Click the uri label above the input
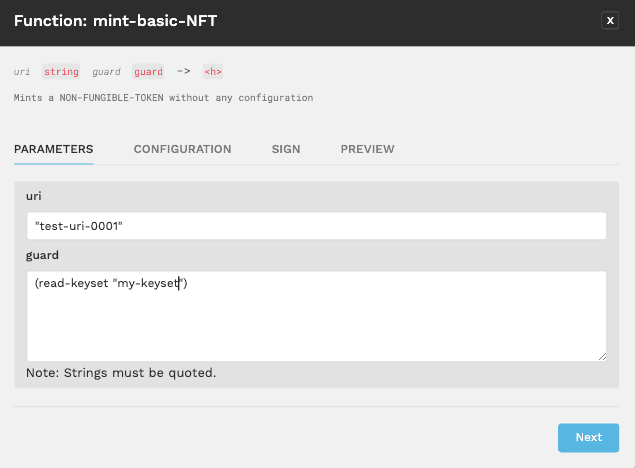This screenshot has height=468, width=635. tap(35, 197)
